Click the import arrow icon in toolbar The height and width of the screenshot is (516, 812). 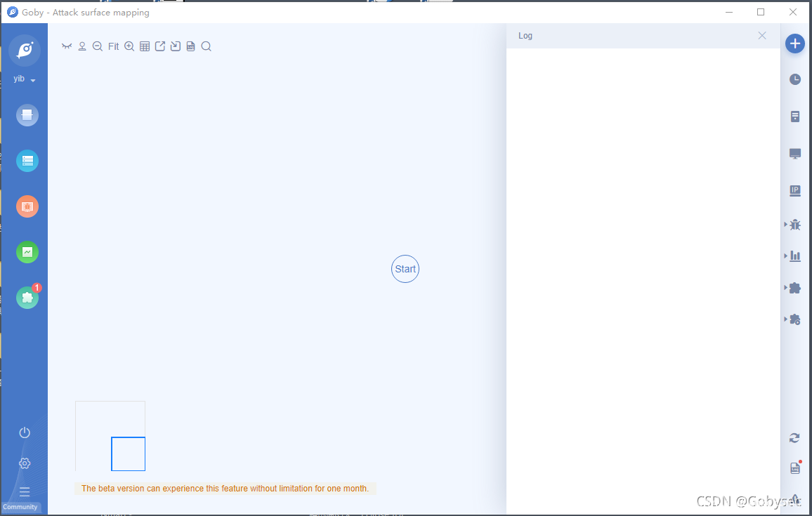[176, 46]
